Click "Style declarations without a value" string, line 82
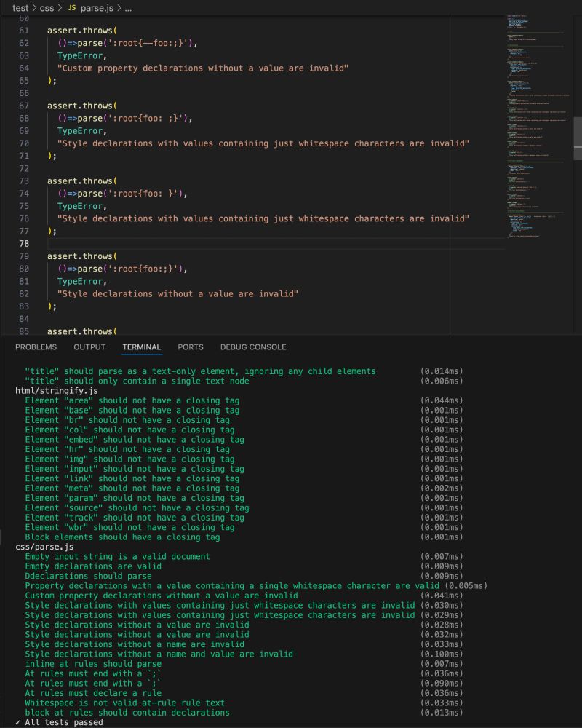 pyautogui.click(x=178, y=294)
